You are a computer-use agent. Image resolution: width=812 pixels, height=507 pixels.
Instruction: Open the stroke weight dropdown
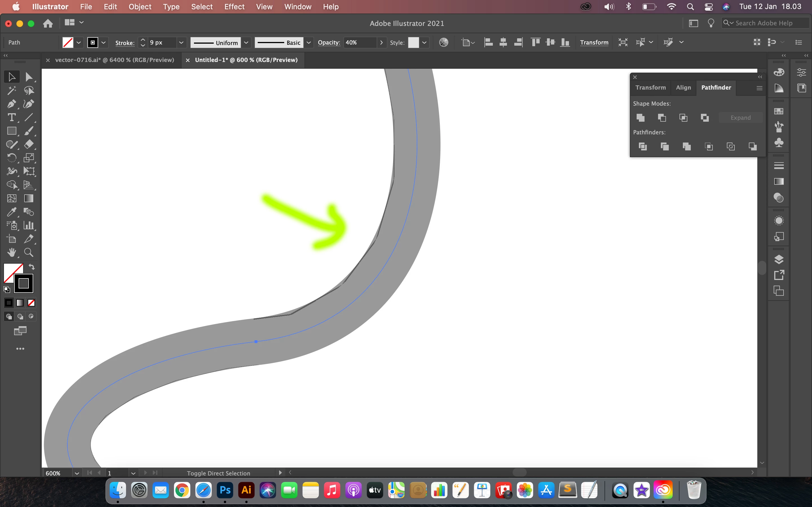(x=181, y=43)
